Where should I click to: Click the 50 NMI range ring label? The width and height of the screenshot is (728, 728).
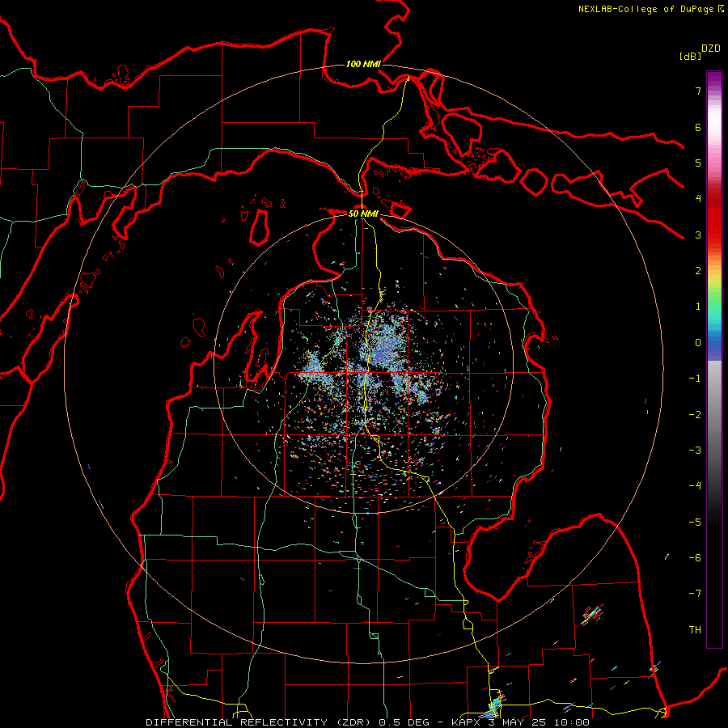(363, 214)
